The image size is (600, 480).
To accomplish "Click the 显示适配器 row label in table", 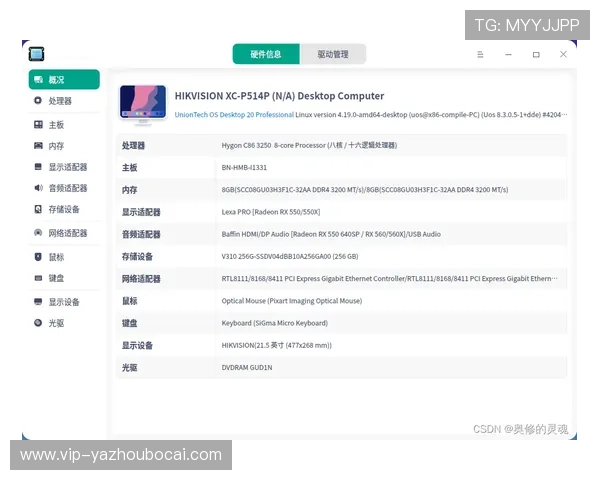I will coord(141,212).
